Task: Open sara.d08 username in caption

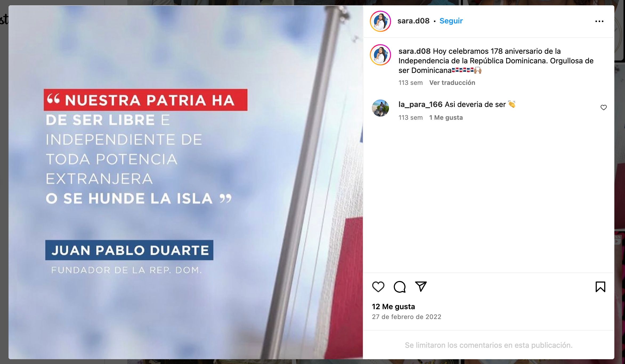Action: click(414, 51)
